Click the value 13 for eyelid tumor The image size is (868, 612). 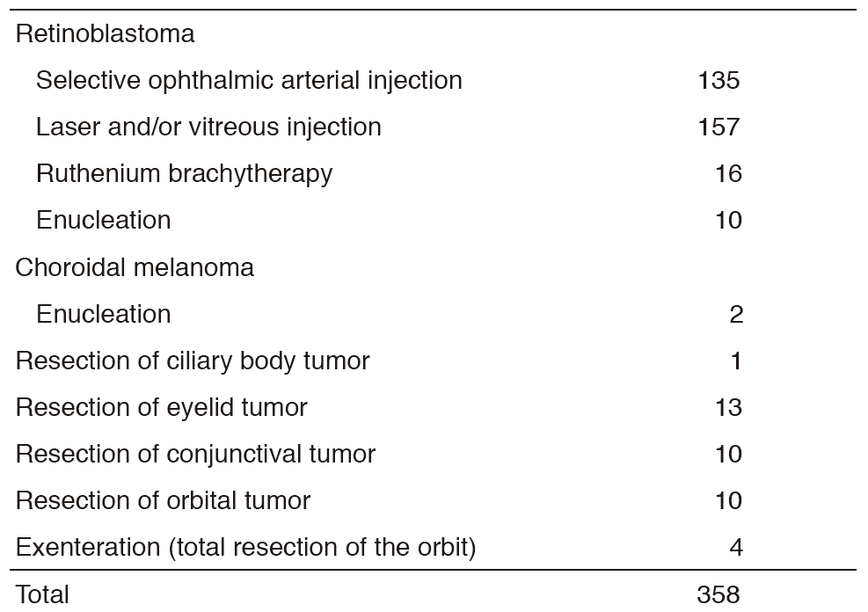pyautogui.click(x=728, y=408)
